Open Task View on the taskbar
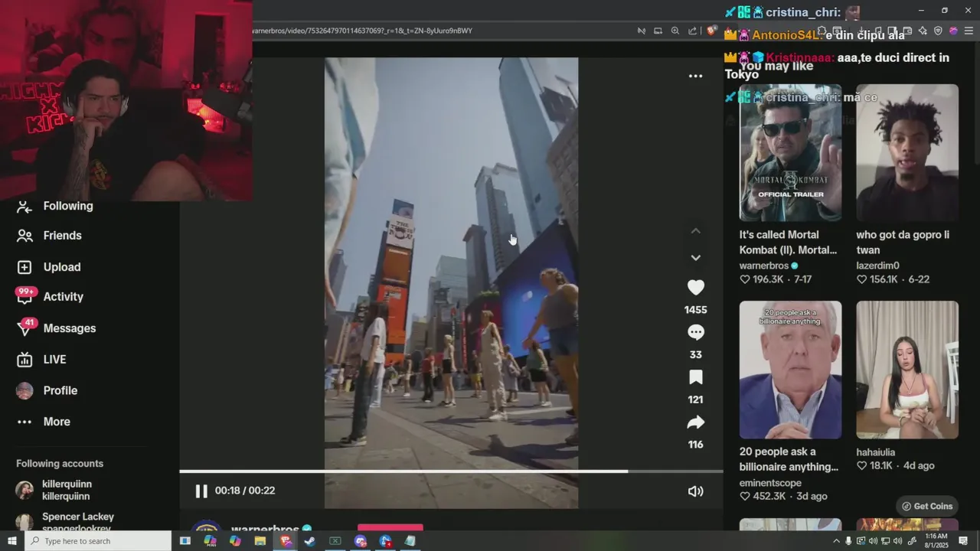This screenshot has width=980, height=551. (185, 541)
